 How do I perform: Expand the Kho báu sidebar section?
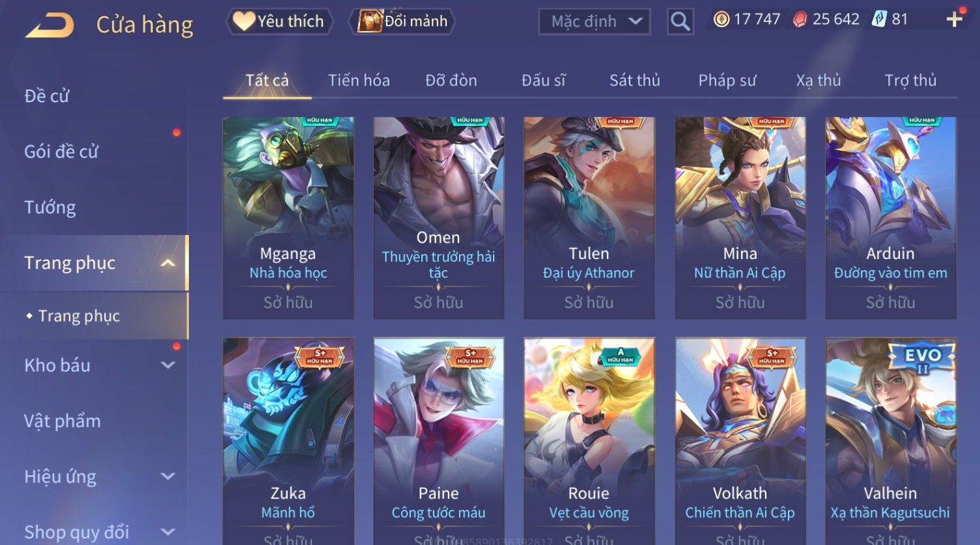[x=168, y=365]
